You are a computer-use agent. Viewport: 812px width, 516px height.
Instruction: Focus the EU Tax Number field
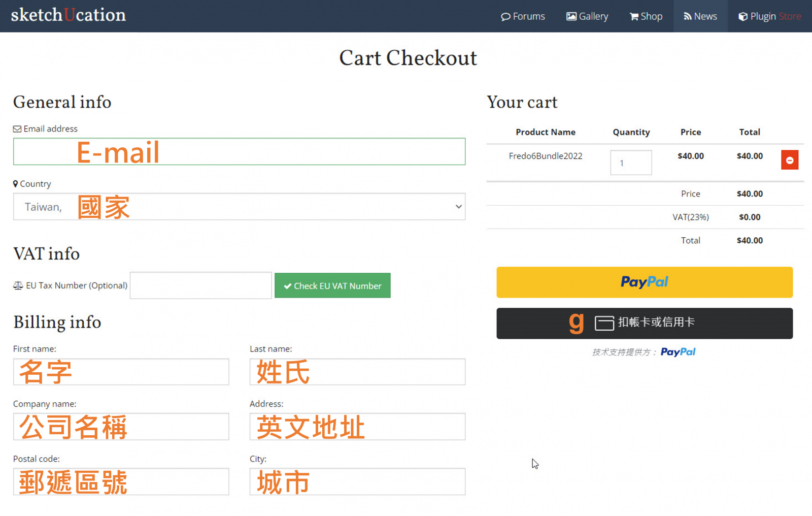[201, 285]
